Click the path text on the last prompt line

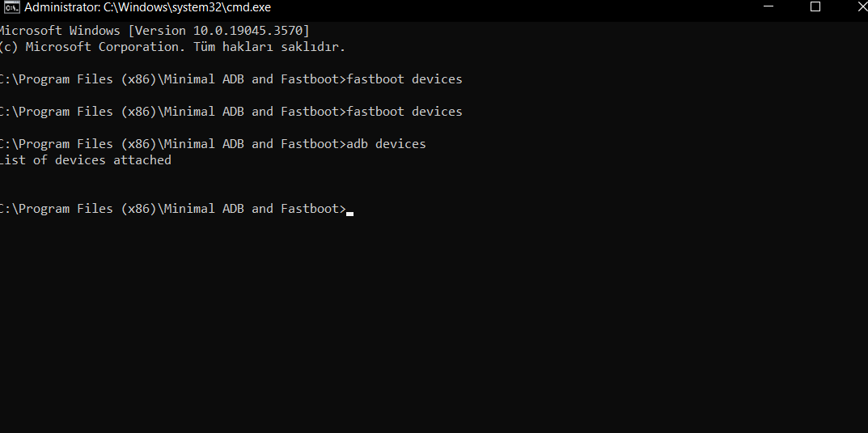click(x=171, y=209)
